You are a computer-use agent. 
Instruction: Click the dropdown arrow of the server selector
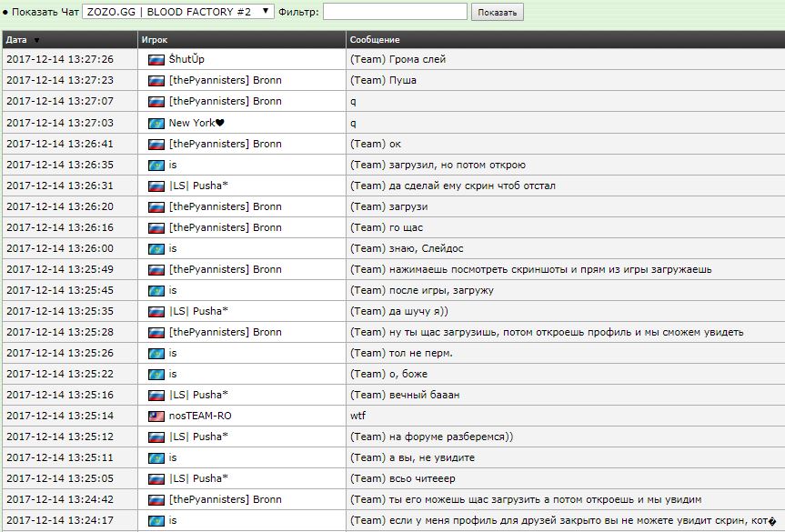265,12
